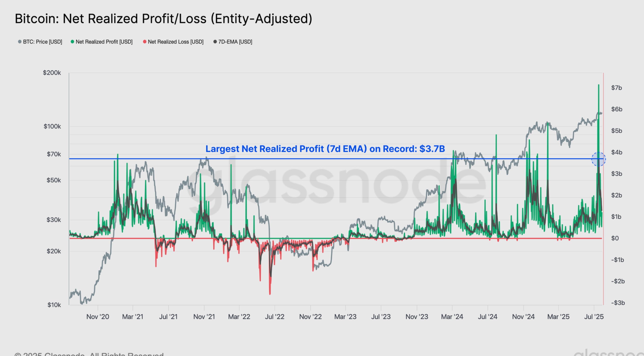This screenshot has width=644, height=356.
Task: Click the $100k left axis label
Action: point(52,127)
